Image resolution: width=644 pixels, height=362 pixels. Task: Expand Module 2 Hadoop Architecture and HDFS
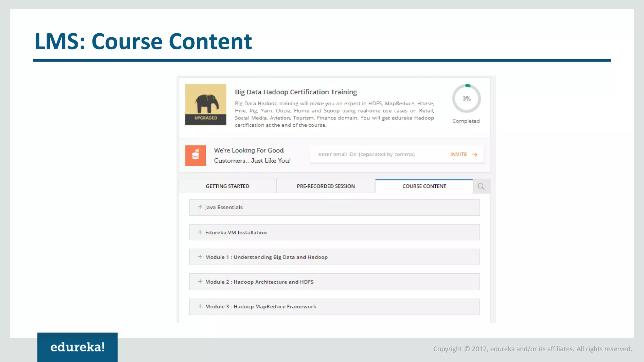coord(259,282)
